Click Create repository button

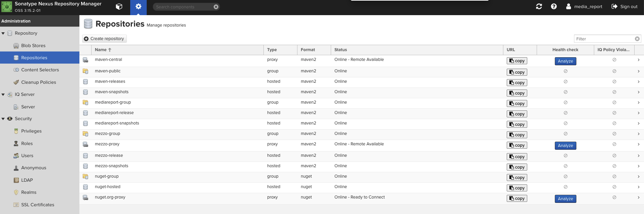coord(104,39)
